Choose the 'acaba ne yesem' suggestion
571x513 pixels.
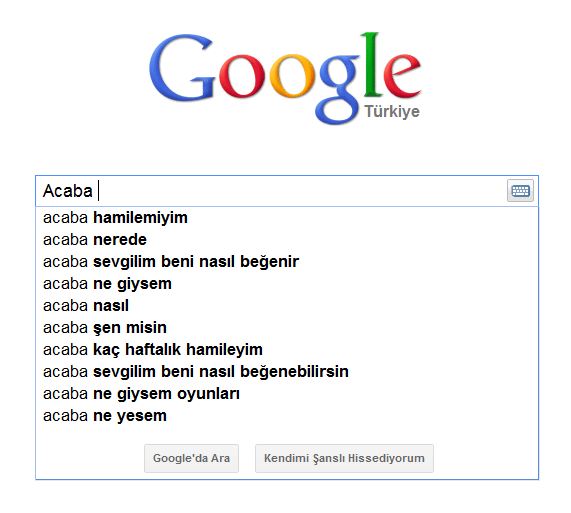pyautogui.click(x=287, y=416)
